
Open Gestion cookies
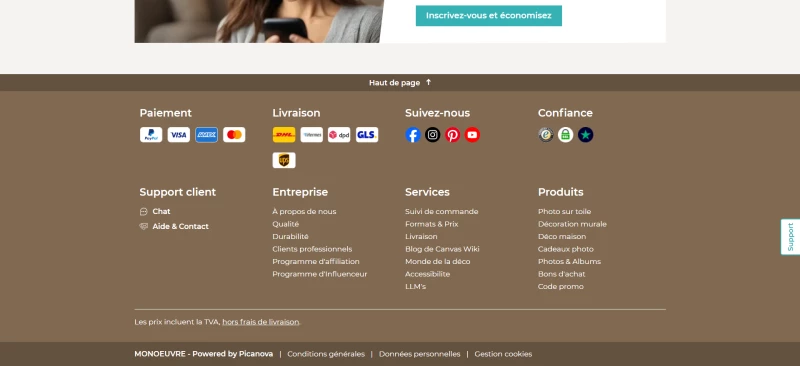(503, 354)
